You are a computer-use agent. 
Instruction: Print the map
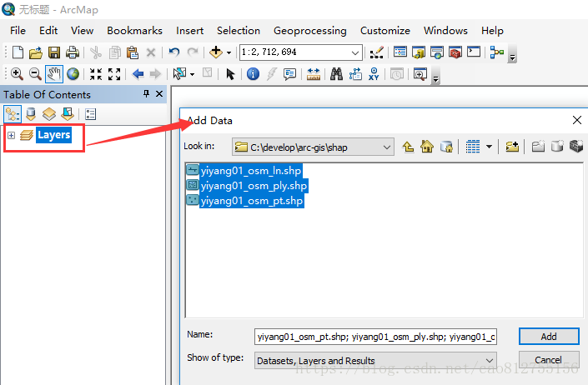[72, 52]
